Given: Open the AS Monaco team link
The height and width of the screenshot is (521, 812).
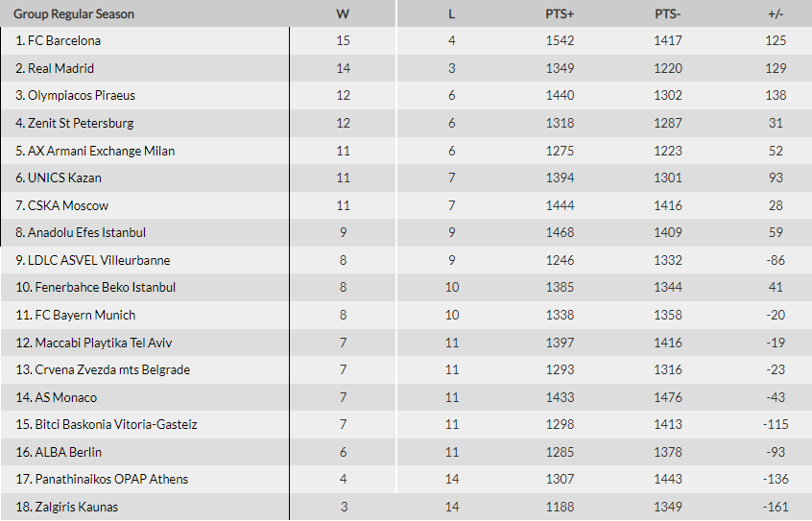Looking at the screenshot, I should 66,398.
